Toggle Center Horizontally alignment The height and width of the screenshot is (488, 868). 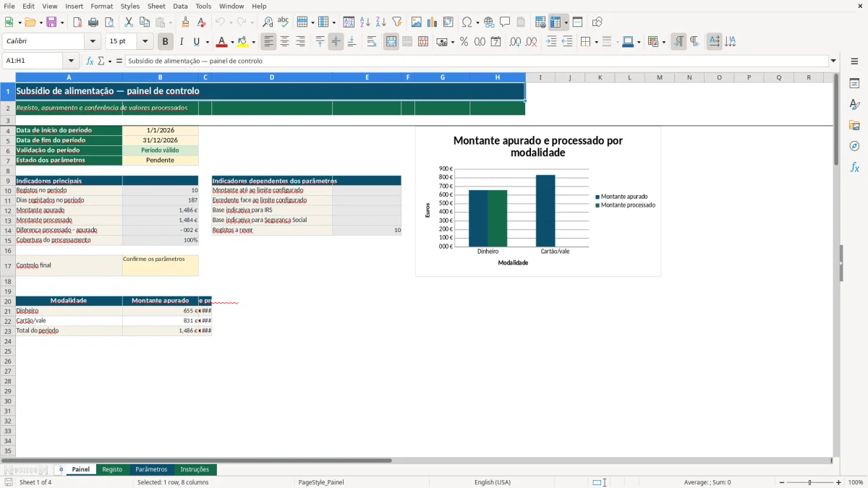point(285,42)
